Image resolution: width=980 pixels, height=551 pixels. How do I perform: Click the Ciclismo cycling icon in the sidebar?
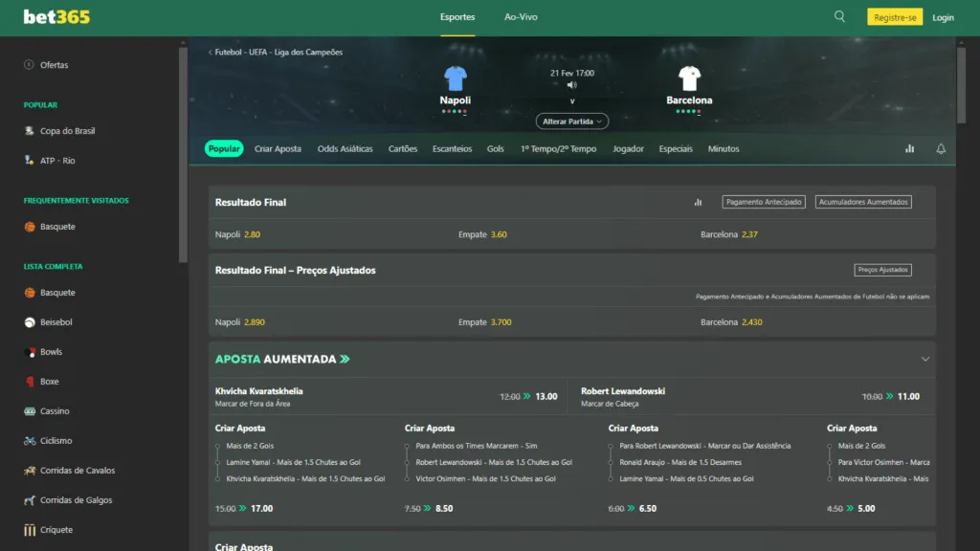click(x=28, y=440)
